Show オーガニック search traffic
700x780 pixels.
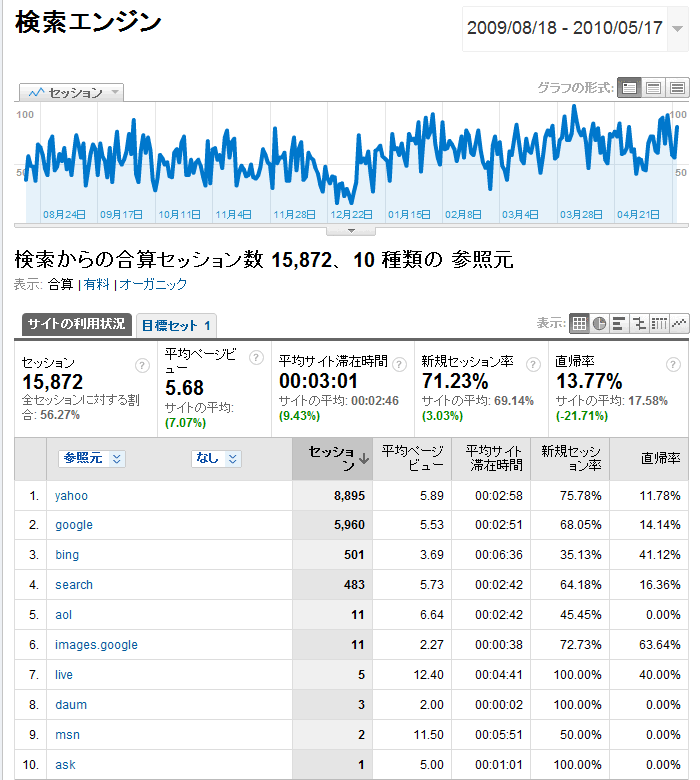(x=153, y=285)
